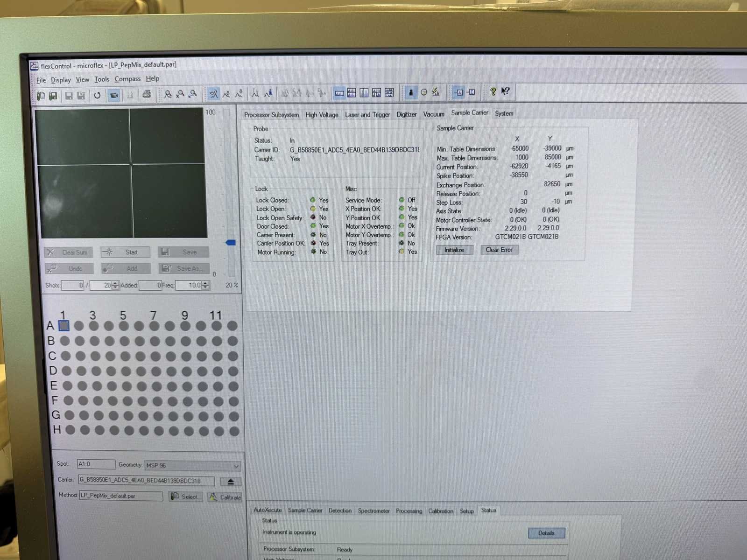Increase shots count using up stepper arrow

coord(115,283)
